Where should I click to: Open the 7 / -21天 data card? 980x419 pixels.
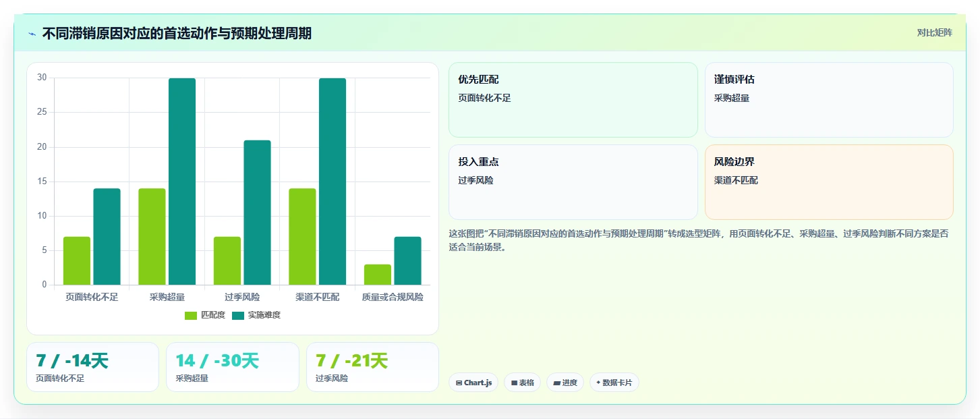[x=372, y=367]
